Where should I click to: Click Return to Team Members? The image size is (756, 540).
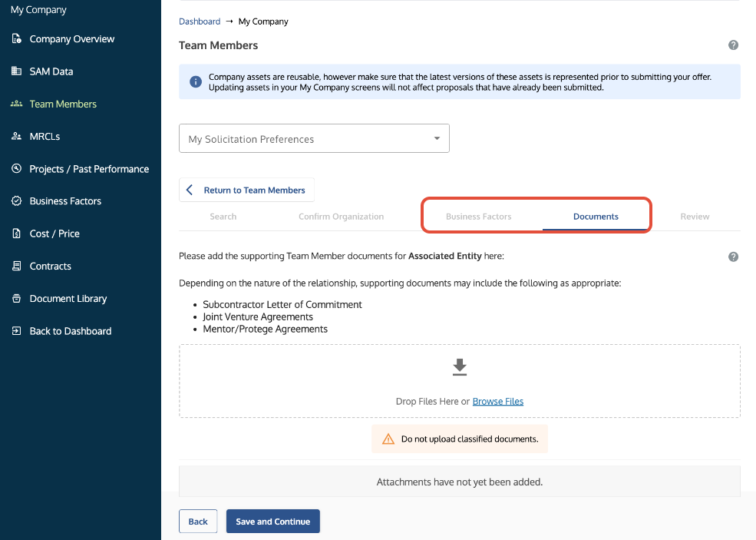tap(246, 190)
